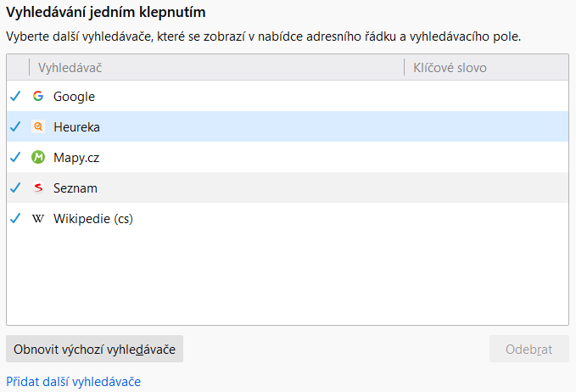Screen dimensions: 576x392
Task: Click the green Mapy.cz icon
Action: [x=38, y=157]
